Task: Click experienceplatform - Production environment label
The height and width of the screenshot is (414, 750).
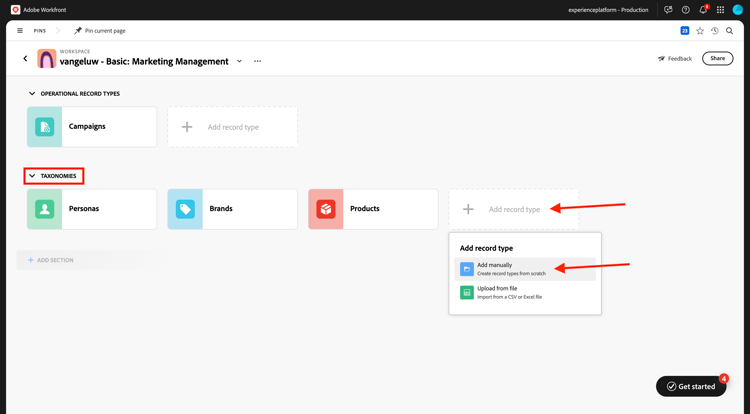Action: pyautogui.click(x=608, y=10)
